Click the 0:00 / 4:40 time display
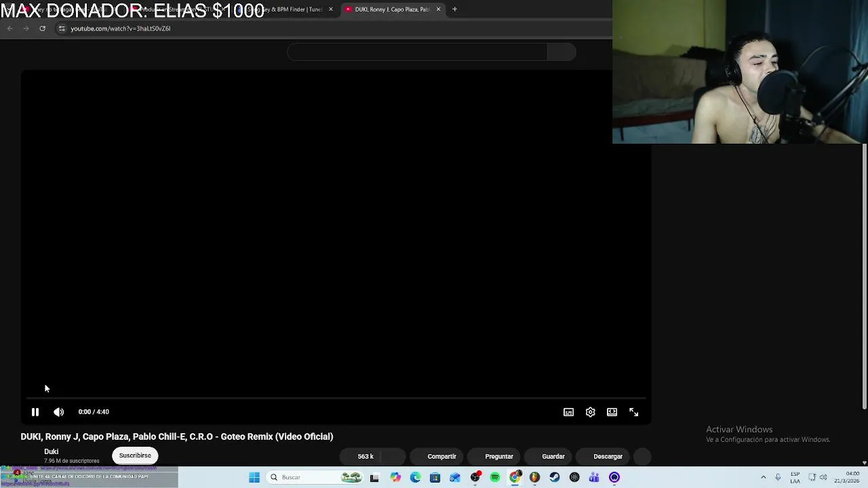 click(94, 412)
